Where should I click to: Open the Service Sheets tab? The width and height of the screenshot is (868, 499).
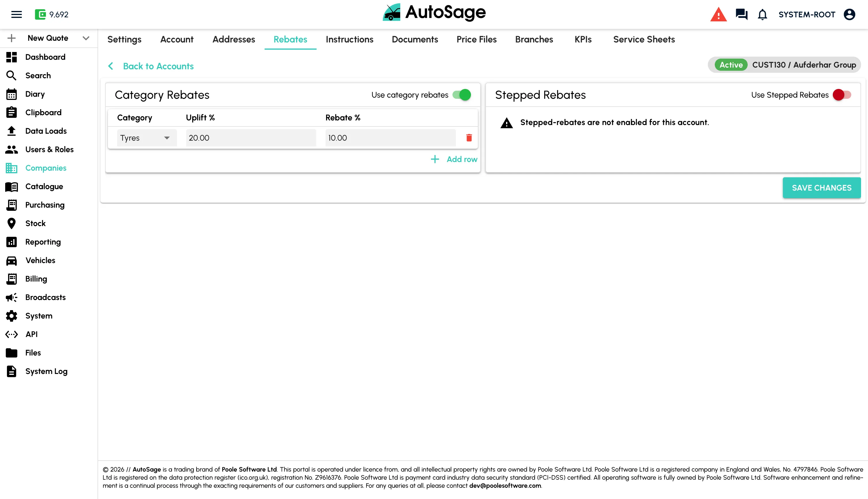pyautogui.click(x=644, y=39)
